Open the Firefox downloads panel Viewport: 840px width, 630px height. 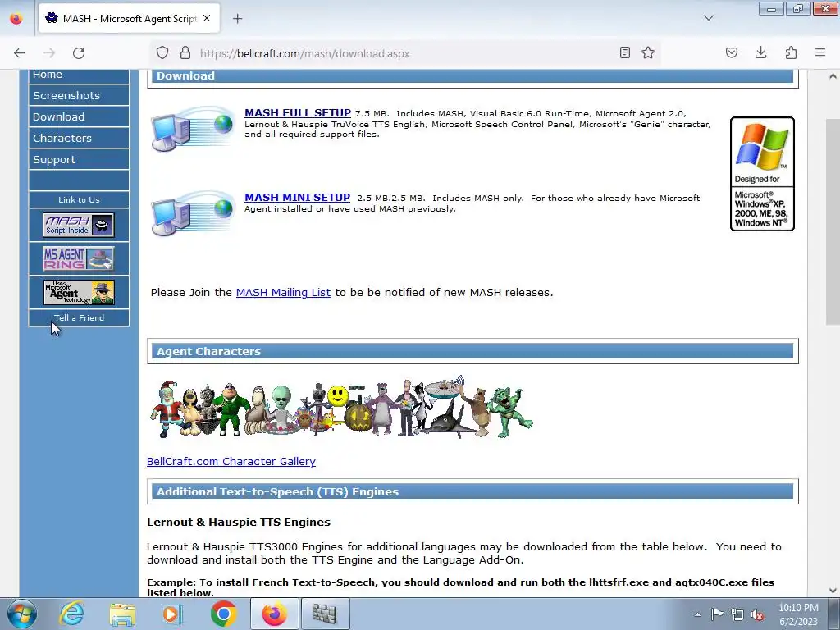[760, 52]
